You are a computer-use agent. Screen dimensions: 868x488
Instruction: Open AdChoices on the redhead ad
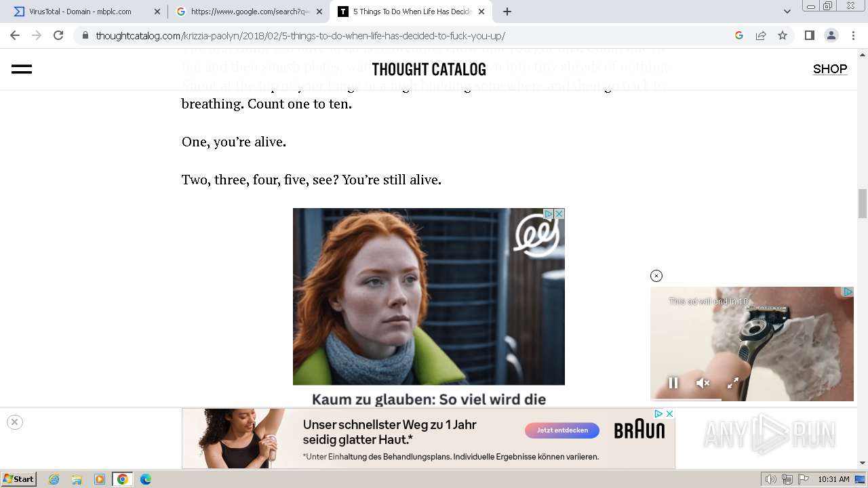(549, 213)
